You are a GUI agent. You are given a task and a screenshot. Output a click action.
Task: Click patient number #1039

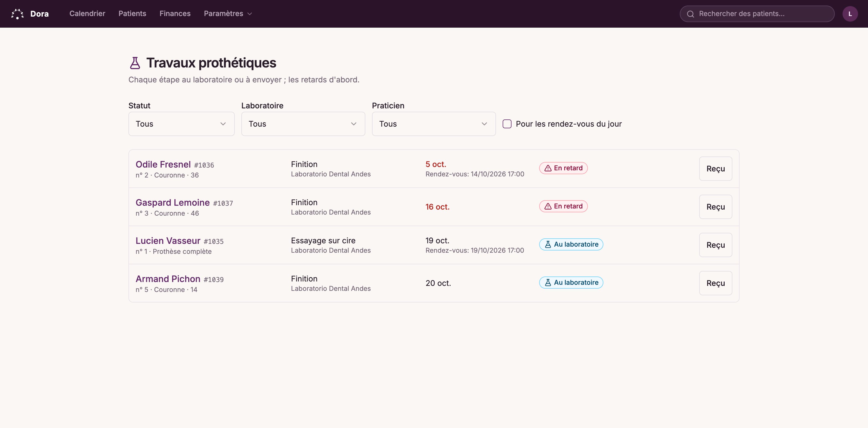pos(213,280)
